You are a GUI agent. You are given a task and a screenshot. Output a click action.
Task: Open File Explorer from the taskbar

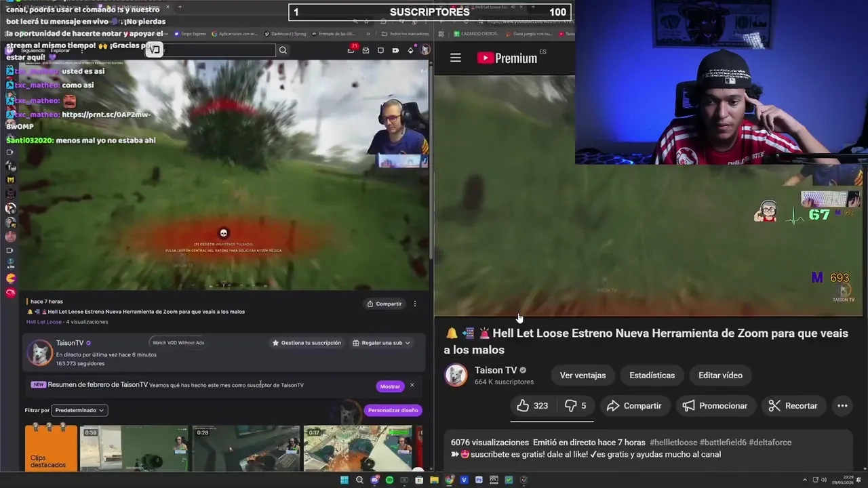click(x=434, y=480)
